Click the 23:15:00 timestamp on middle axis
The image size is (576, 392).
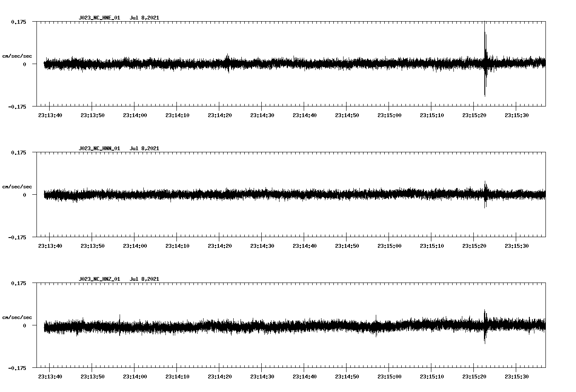coord(389,245)
